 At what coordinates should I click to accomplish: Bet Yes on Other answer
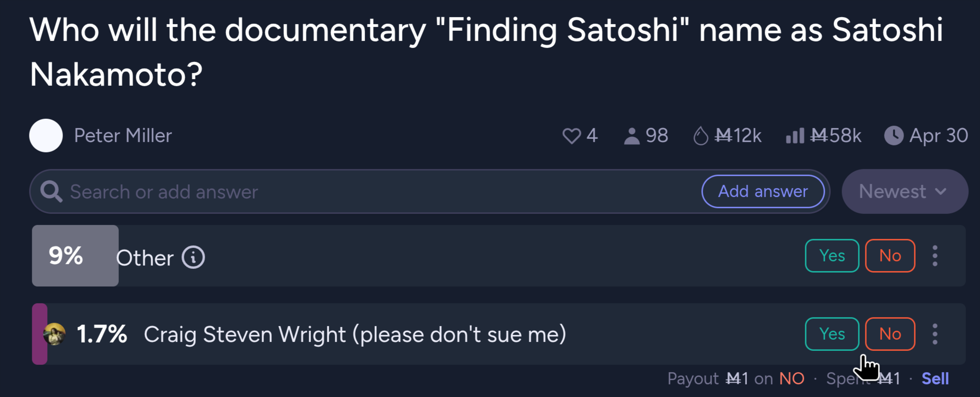coord(832,256)
